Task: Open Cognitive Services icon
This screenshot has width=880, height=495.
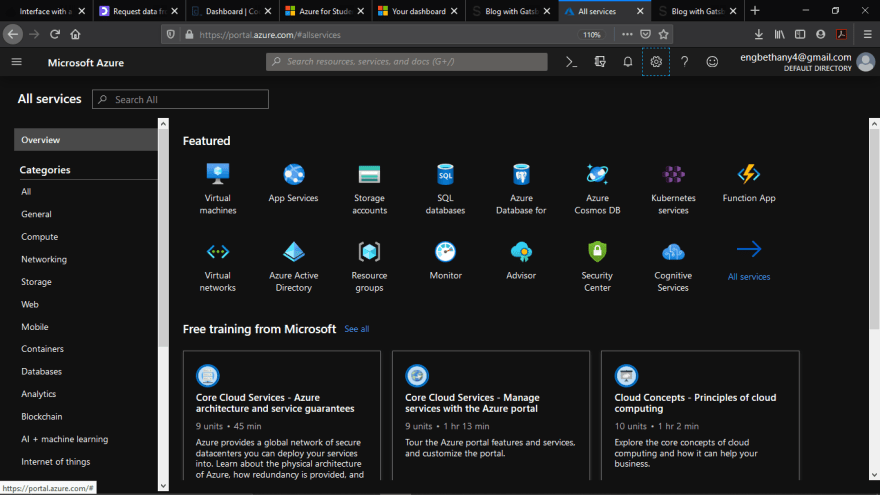Action: point(673,252)
